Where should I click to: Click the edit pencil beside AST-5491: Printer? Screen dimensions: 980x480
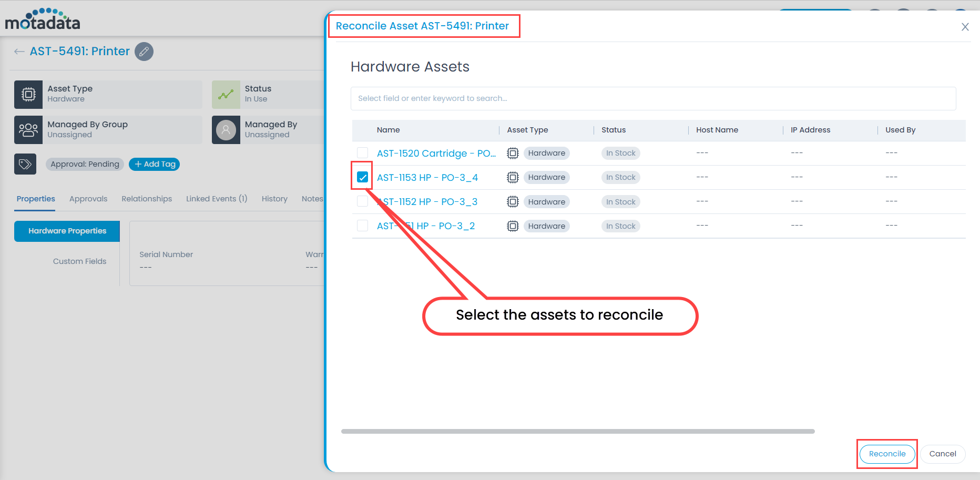tap(144, 51)
